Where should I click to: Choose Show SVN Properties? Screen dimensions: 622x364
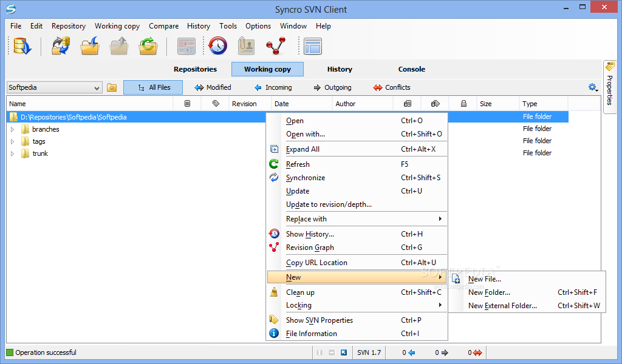coord(357,320)
